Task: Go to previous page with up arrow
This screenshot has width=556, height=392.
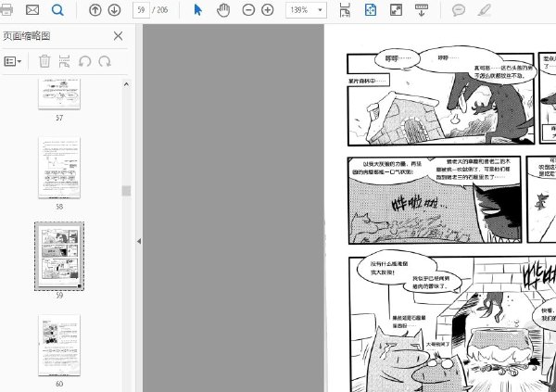Action: pyautogui.click(x=95, y=10)
